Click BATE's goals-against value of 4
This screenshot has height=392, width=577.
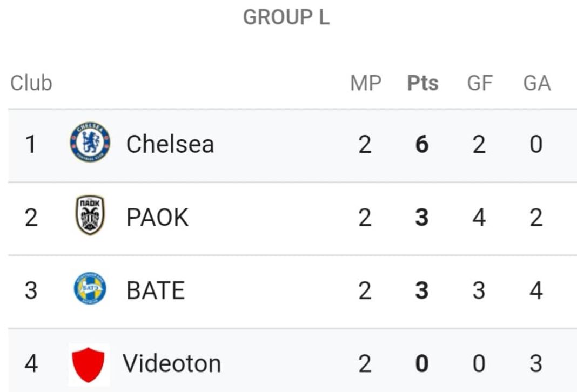coord(536,290)
